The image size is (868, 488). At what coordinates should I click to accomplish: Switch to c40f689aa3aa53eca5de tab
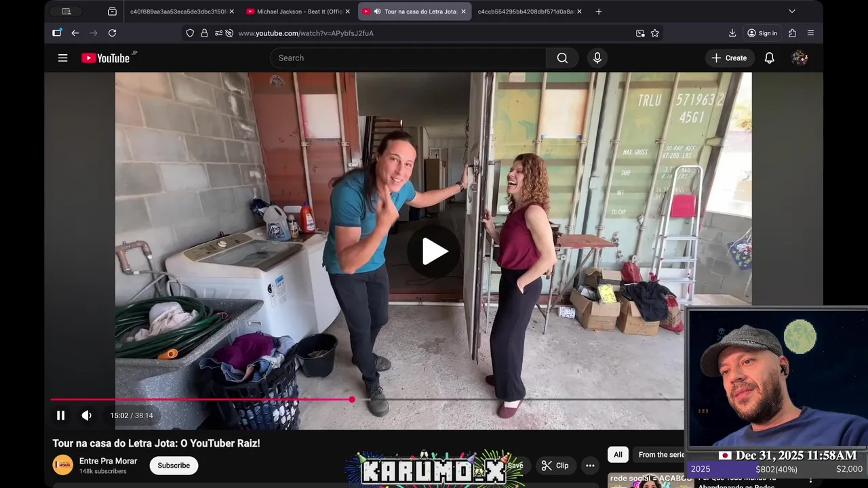click(178, 12)
